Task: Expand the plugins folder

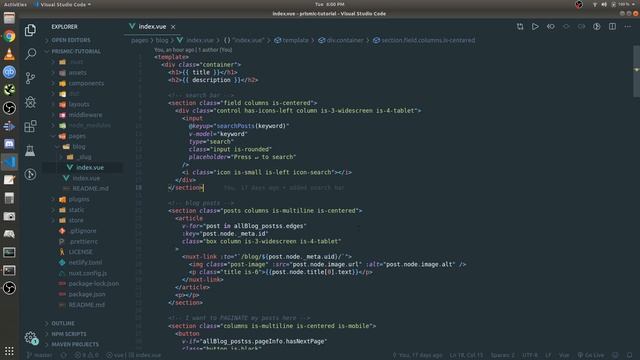Action: pos(79,199)
